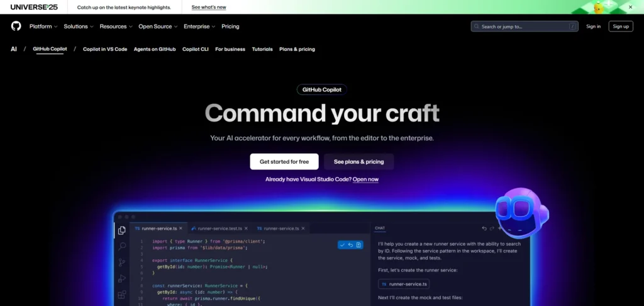
Task: Click the undo arrow in the blue inline toolbar
Action: (350, 245)
